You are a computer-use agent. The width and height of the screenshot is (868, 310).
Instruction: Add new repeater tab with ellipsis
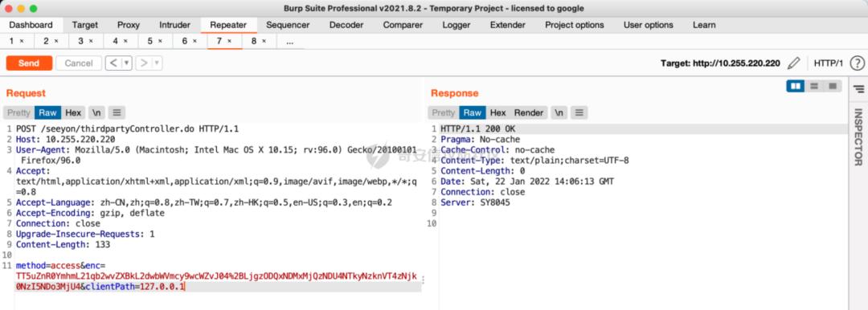tap(290, 42)
